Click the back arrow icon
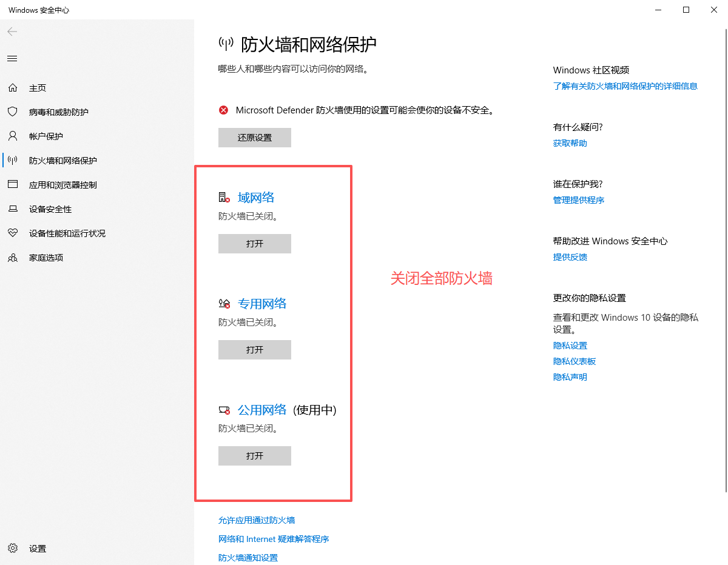The width and height of the screenshot is (728, 565). click(x=12, y=32)
